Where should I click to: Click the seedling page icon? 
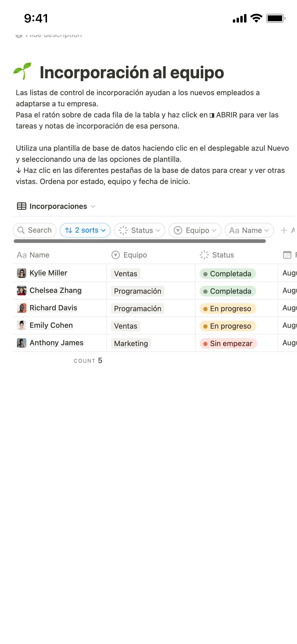click(23, 71)
